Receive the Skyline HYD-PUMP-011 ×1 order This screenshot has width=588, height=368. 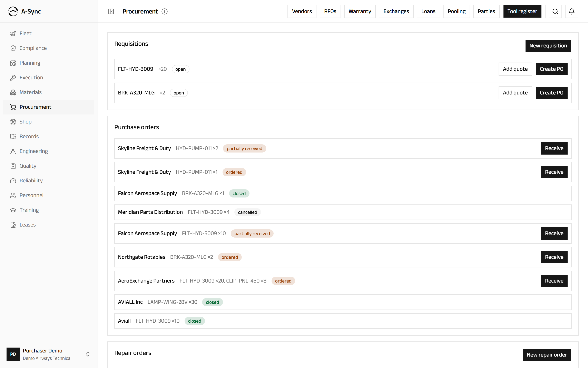tap(554, 172)
